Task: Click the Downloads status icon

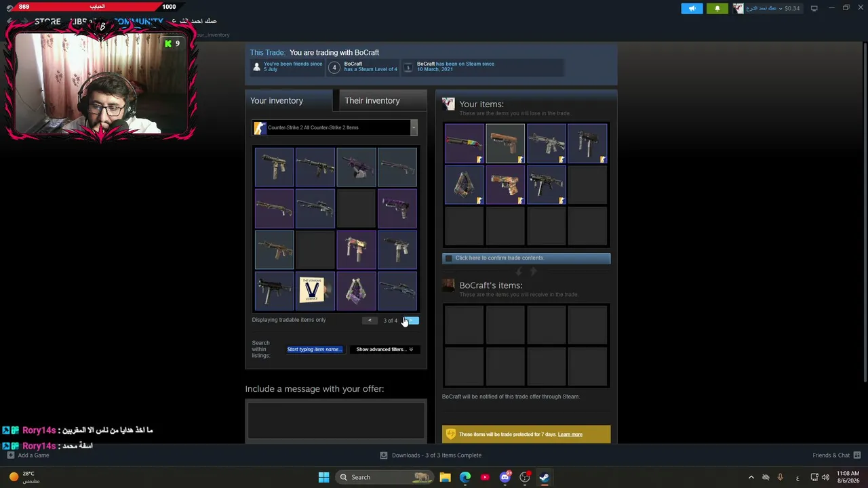Action: click(x=384, y=455)
